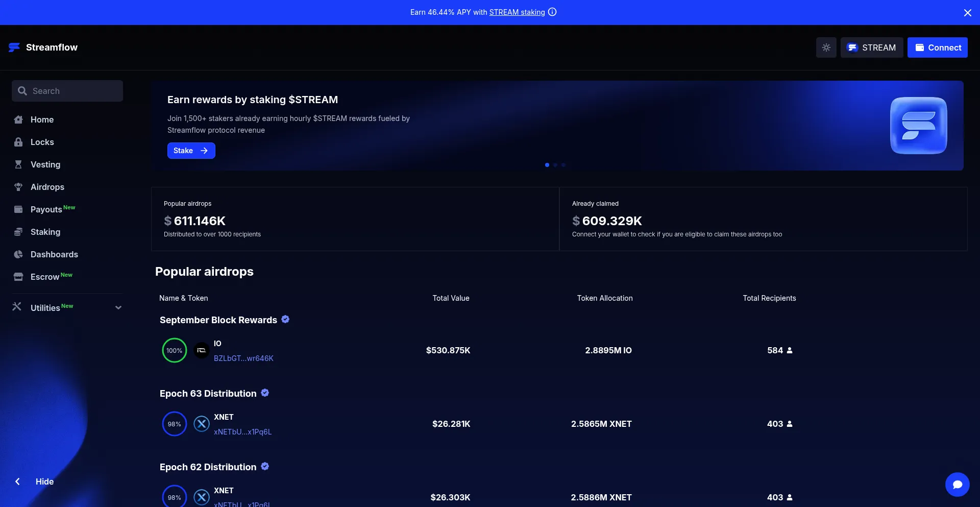The width and height of the screenshot is (980, 507).
Task: Click XNET logo in Epoch 63 row
Action: click(x=202, y=424)
